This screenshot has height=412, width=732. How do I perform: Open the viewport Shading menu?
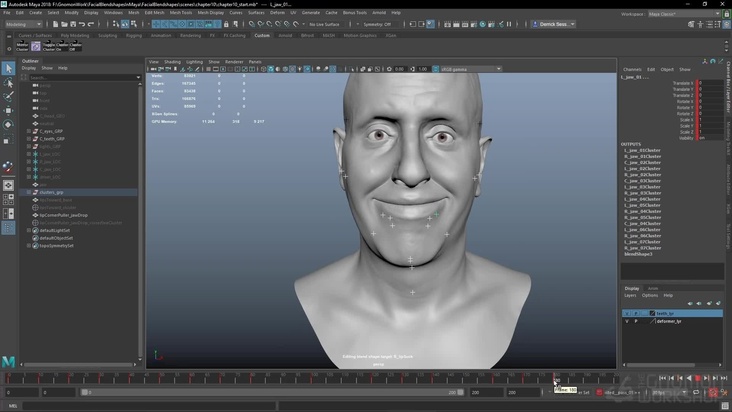coord(172,62)
